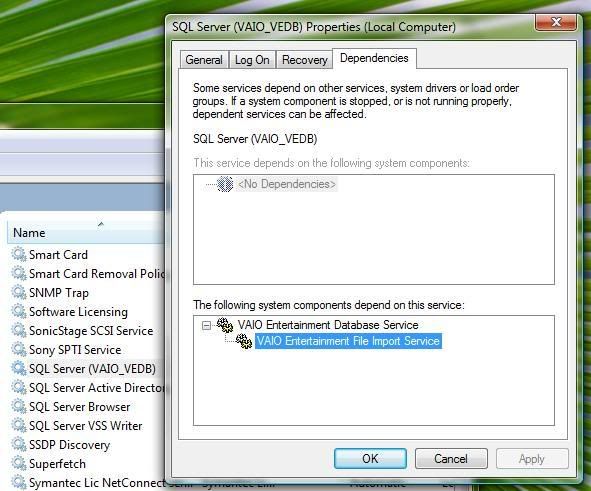Close the SQL Server Properties dialog
This screenshot has height=491, width=591.
pos(556,22)
